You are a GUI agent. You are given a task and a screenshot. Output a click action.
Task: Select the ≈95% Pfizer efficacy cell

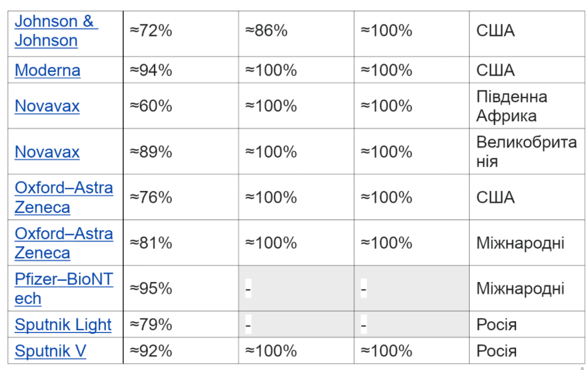151,289
